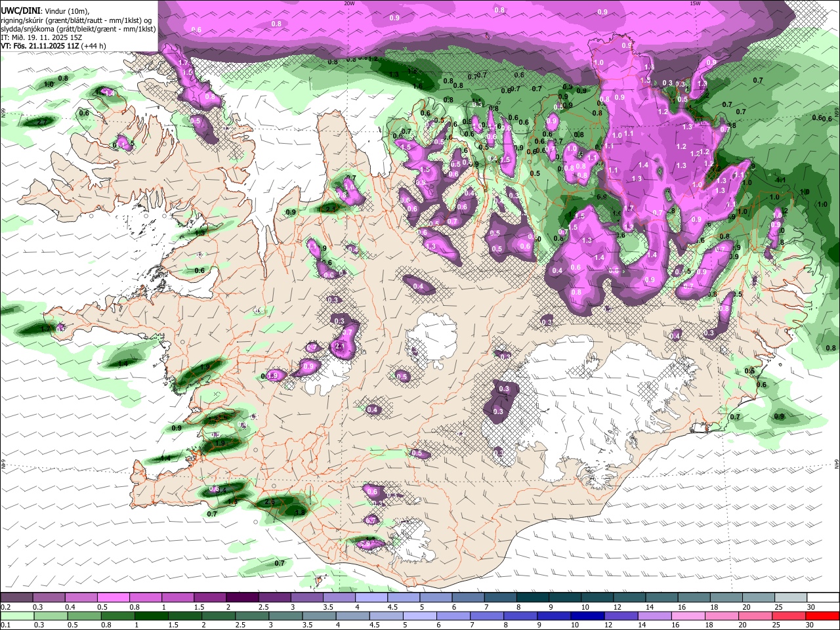The height and width of the screenshot is (630, 840).
Task: Click the upper legend swatch labeled 0.2
Action: click(16, 598)
